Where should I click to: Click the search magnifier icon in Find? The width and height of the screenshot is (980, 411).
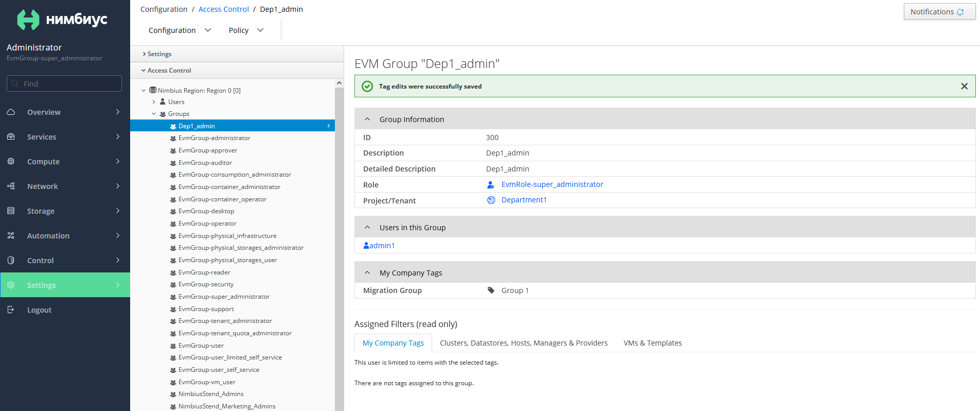click(x=15, y=83)
